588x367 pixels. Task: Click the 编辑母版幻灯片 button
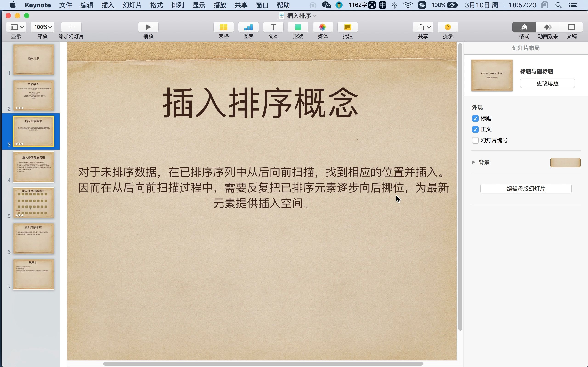pos(526,188)
